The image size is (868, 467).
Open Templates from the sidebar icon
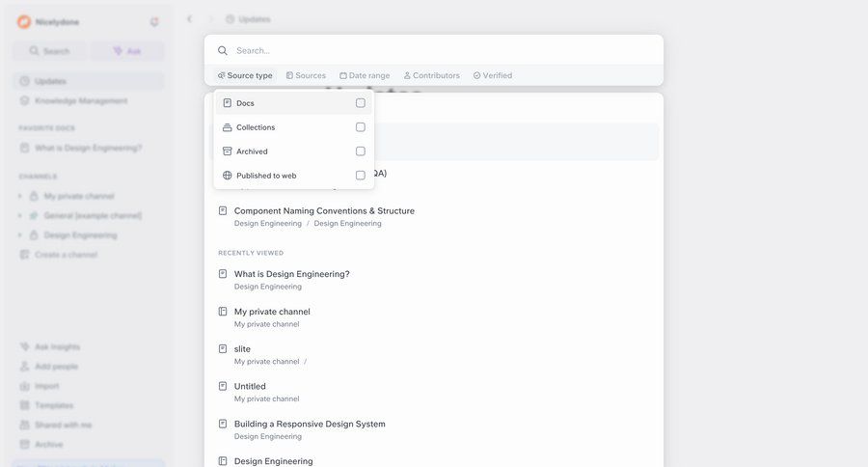click(x=25, y=405)
